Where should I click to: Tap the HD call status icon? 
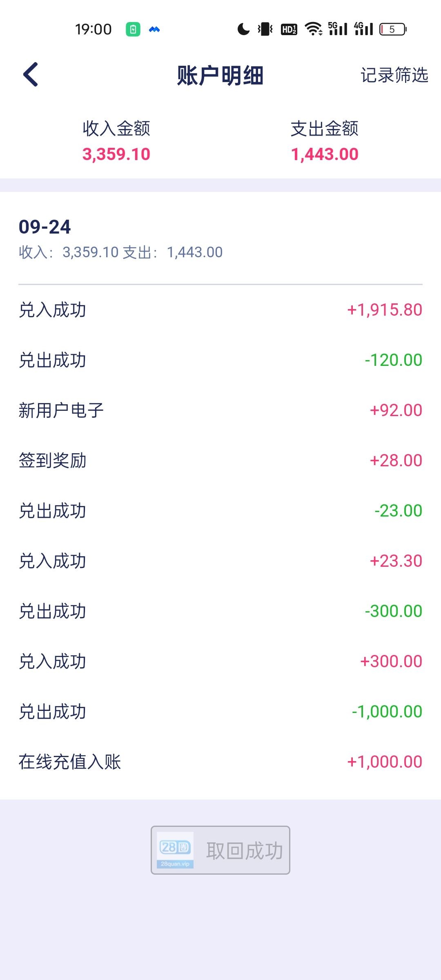click(289, 29)
